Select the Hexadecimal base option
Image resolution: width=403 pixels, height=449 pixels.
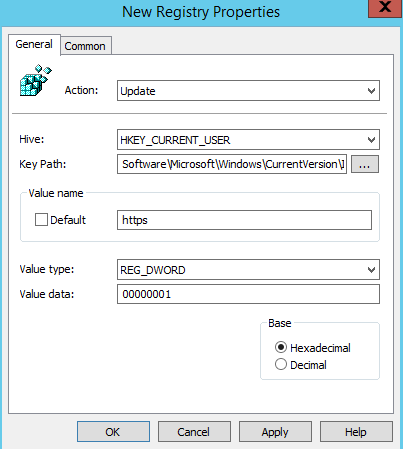coord(281,347)
